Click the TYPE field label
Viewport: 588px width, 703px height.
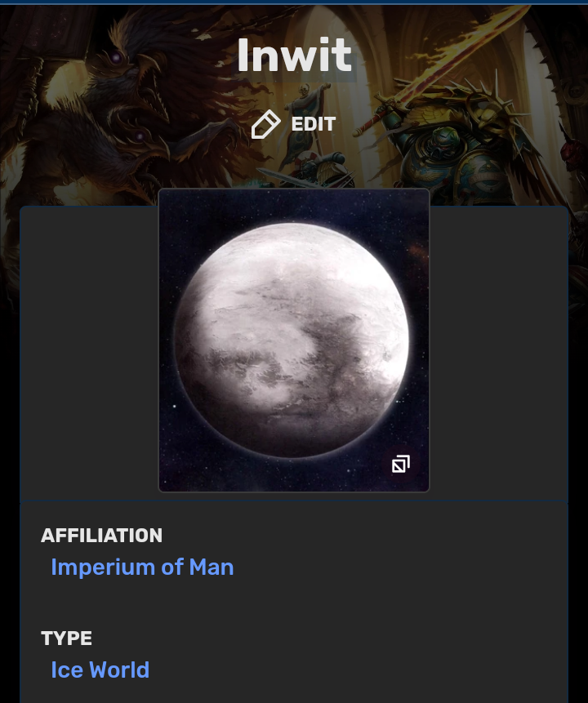pos(66,638)
